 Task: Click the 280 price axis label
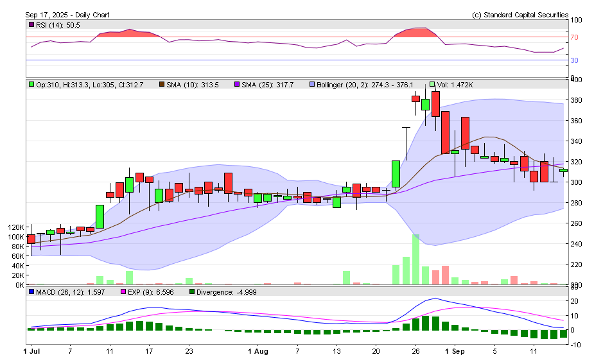point(577,203)
